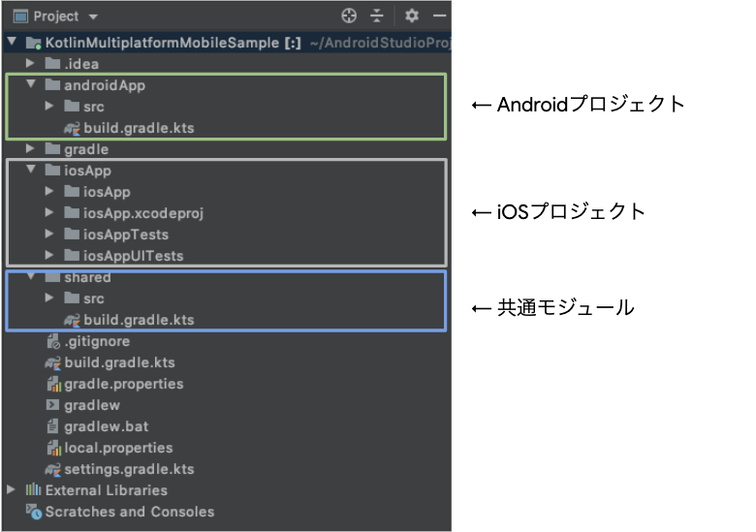The image size is (756, 532).
Task: Expand src folder under shared
Action: coord(49,297)
